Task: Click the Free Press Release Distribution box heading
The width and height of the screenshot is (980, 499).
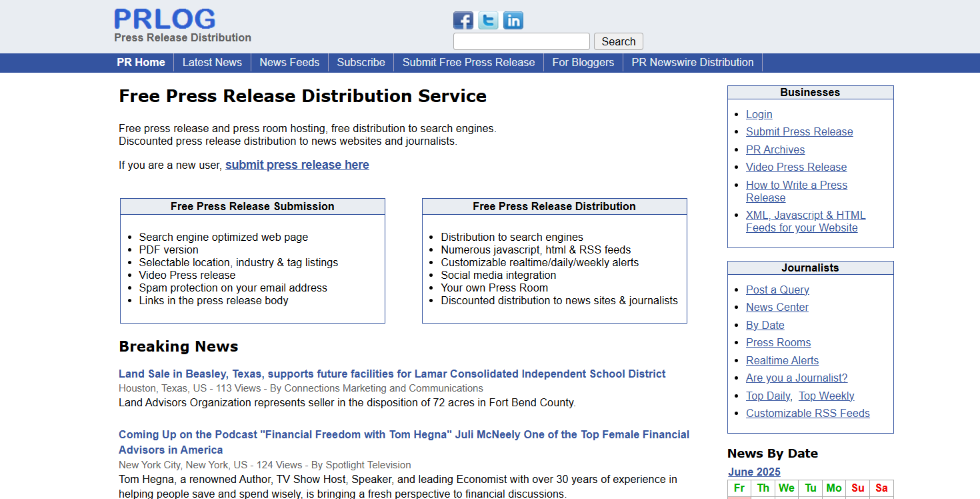Action: coord(555,206)
